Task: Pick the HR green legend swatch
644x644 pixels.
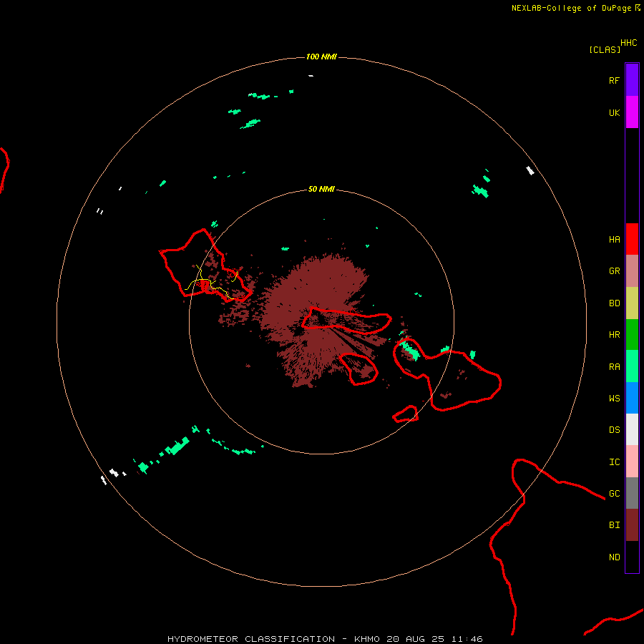Action: (632, 335)
